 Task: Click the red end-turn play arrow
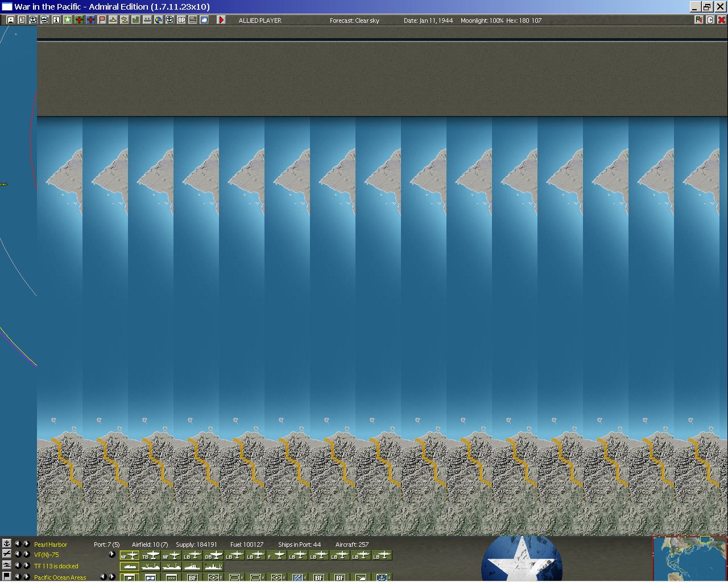click(221, 20)
